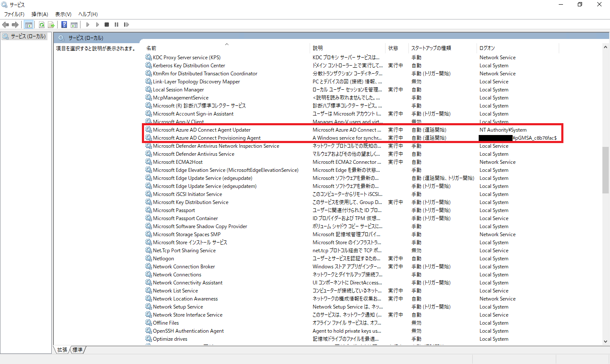Image resolution: width=610 pixels, height=364 pixels.
Task: Open Help via blue question-mark icon
Action: 64,25
